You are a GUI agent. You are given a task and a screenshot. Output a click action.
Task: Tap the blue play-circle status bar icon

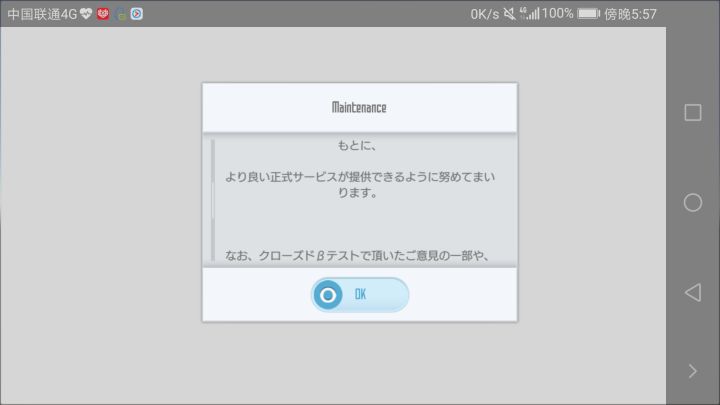136,14
